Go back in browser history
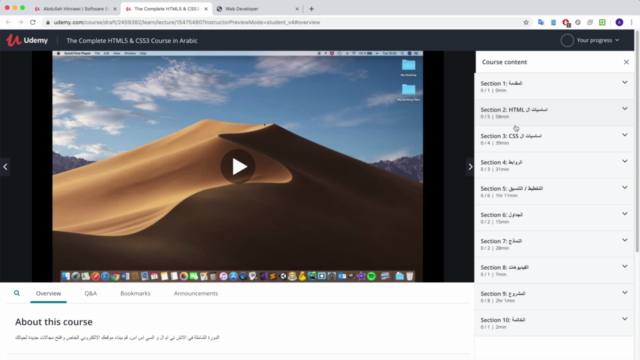Viewport: 640px width, 360px height. [x=8, y=22]
